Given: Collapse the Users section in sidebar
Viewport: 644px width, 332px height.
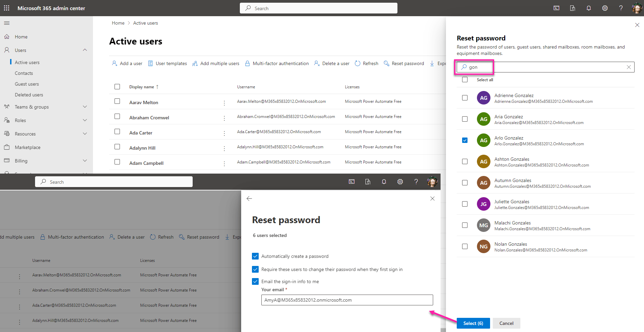Looking at the screenshot, I should pos(85,50).
